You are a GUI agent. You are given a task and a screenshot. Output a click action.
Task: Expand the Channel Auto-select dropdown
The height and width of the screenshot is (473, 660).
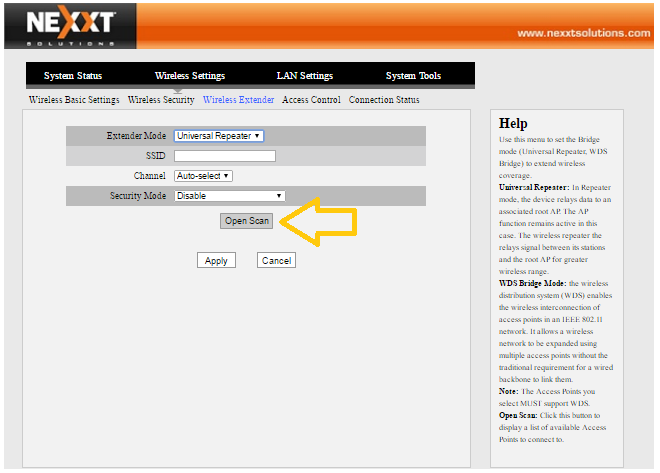[203, 176]
